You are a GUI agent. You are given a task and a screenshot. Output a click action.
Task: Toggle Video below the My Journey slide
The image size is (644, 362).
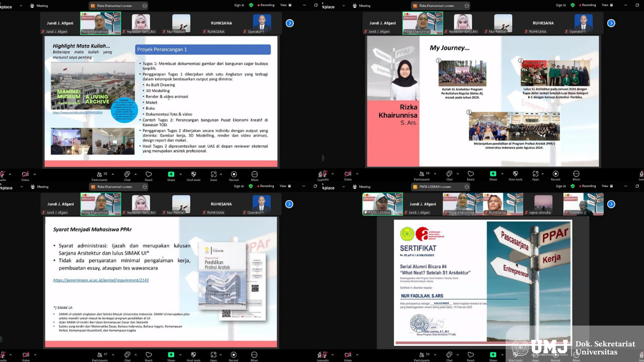[x=348, y=176]
